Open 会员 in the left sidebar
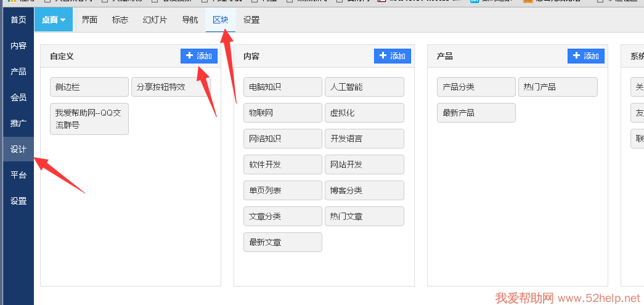Screen dimensions: 644x305 point(18,97)
